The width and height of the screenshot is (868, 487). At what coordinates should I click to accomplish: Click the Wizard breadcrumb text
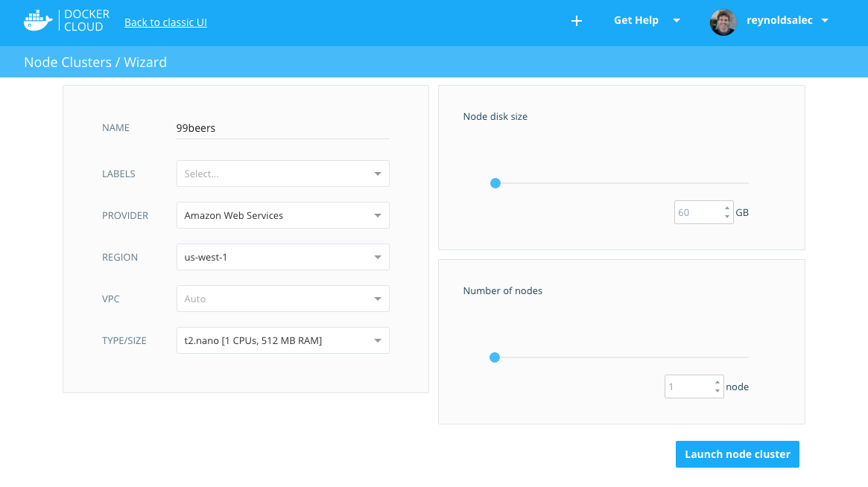click(x=145, y=62)
